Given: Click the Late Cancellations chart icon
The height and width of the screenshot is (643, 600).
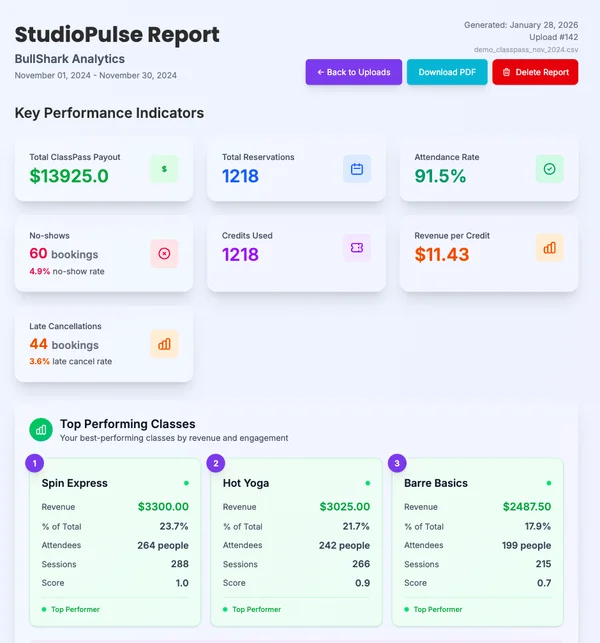Looking at the screenshot, I should pyautogui.click(x=164, y=344).
